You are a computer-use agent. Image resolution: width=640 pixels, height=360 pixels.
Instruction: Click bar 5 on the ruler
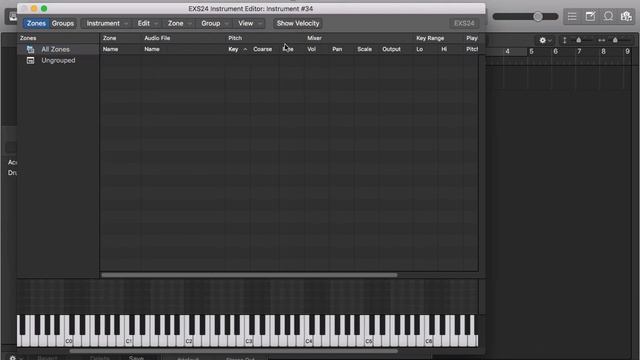click(531, 51)
